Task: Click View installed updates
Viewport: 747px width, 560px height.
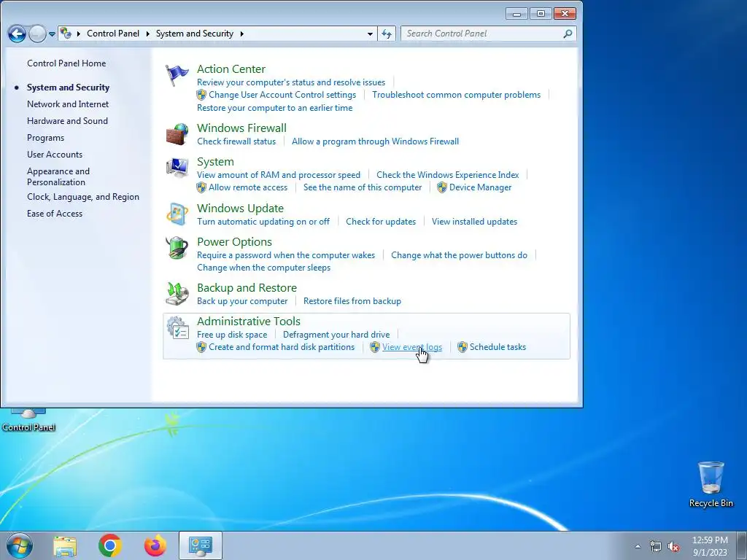Action: tap(474, 222)
